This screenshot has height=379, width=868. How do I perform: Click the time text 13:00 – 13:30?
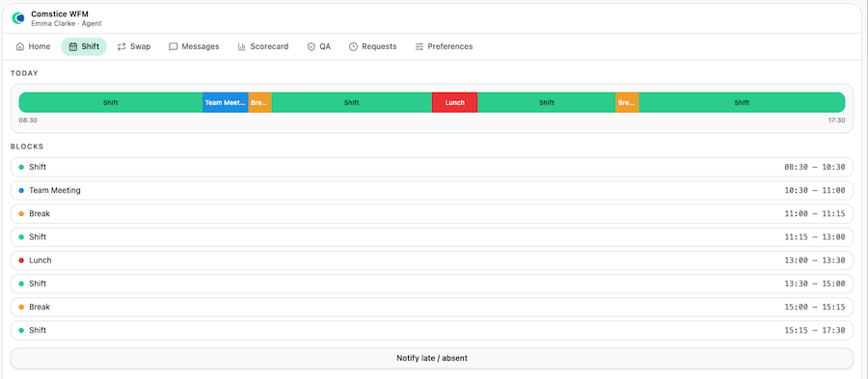[x=814, y=260]
